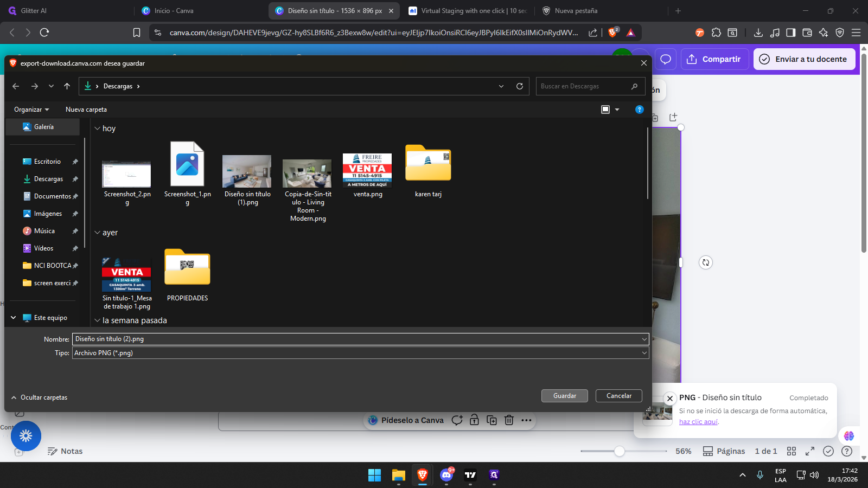Open the Tipo file type dropdown

pos(644,353)
